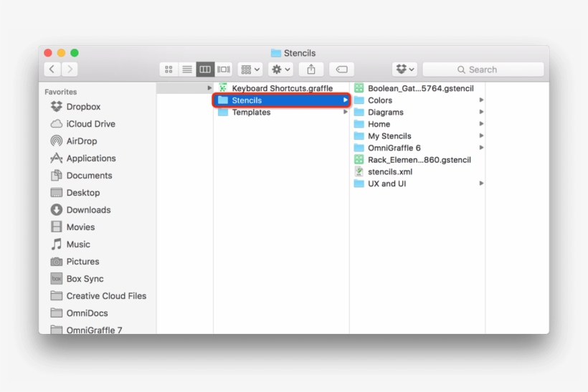Image resolution: width=588 pixels, height=392 pixels.
Task: Open Creative Cloud Files in sidebar
Action: coord(98,297)
